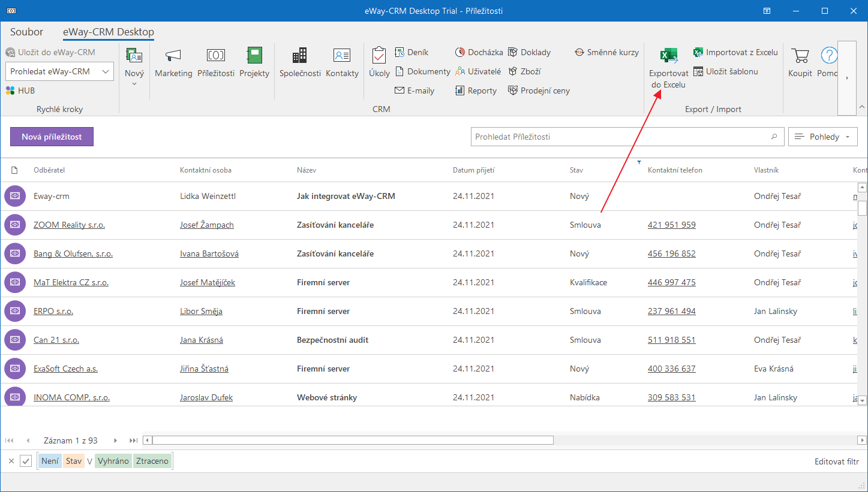The image size is (868, 492).
Task: Open Docházka in the CRM ribbon
Action: (x=479, y=52)
